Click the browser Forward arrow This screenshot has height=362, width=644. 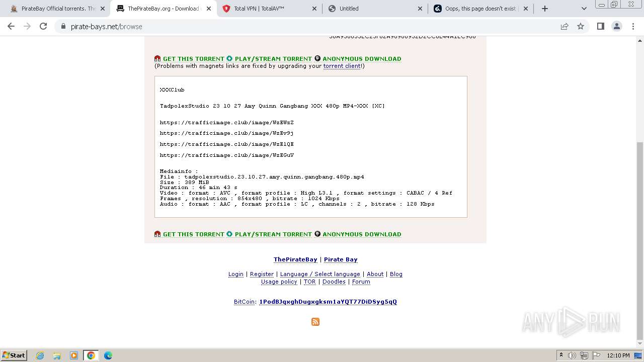[x=27, y=26]
